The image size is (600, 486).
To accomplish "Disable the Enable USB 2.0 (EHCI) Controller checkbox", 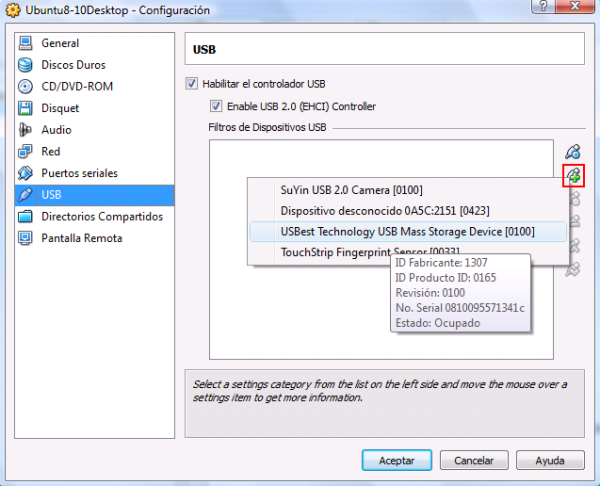I will click(x=216, y=106).
